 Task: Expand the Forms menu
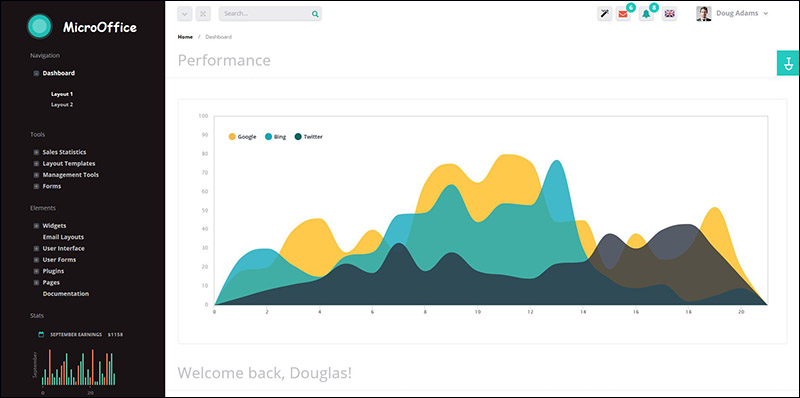[x=36, y=186]
